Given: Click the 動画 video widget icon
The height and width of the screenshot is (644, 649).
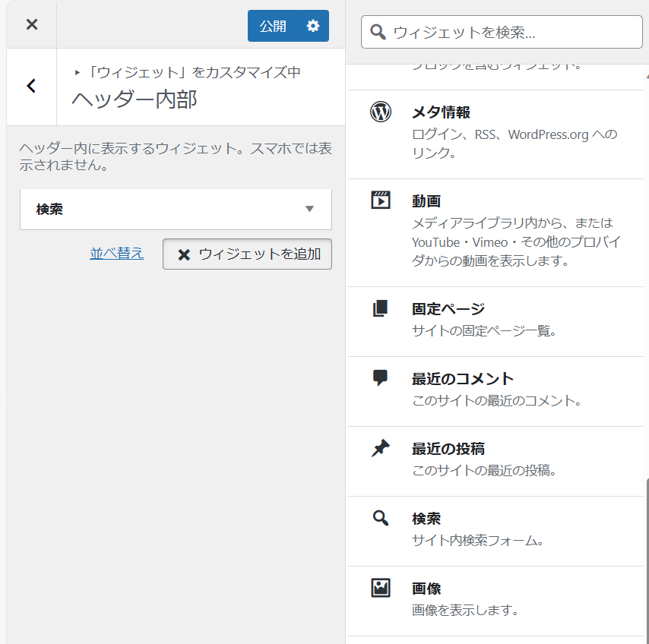Looking at the screenshot, I should [x=380, y=201].
